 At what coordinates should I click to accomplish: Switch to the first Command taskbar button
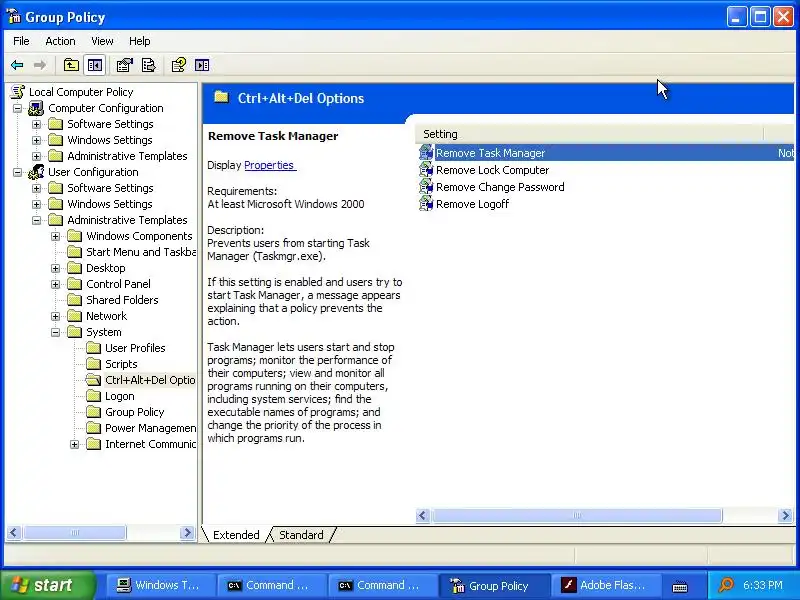pos(271,585)
